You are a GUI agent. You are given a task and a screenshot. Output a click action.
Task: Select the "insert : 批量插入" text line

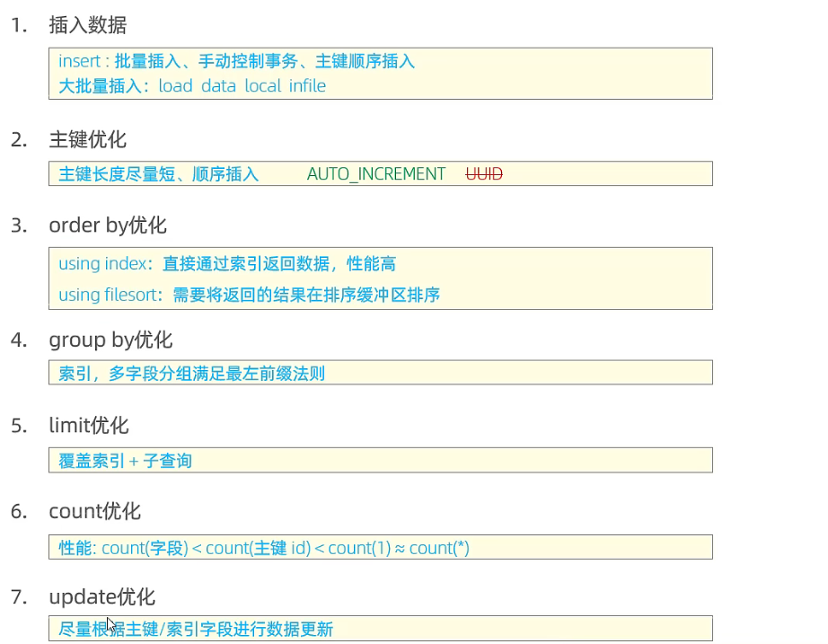tap(236, 62)
